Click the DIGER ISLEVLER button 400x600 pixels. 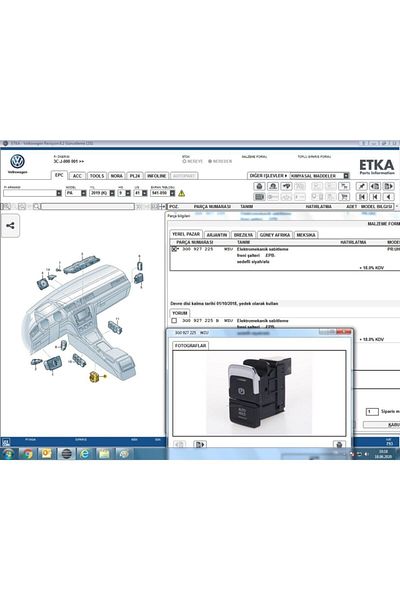tap(268, 176)
